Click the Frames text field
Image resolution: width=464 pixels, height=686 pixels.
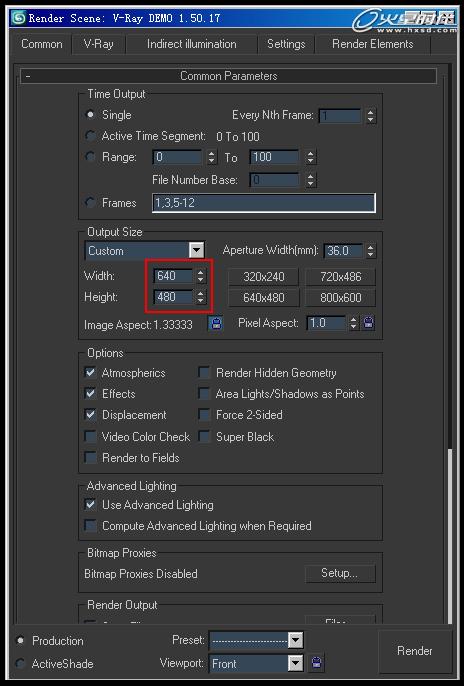[x=264, y=203]
